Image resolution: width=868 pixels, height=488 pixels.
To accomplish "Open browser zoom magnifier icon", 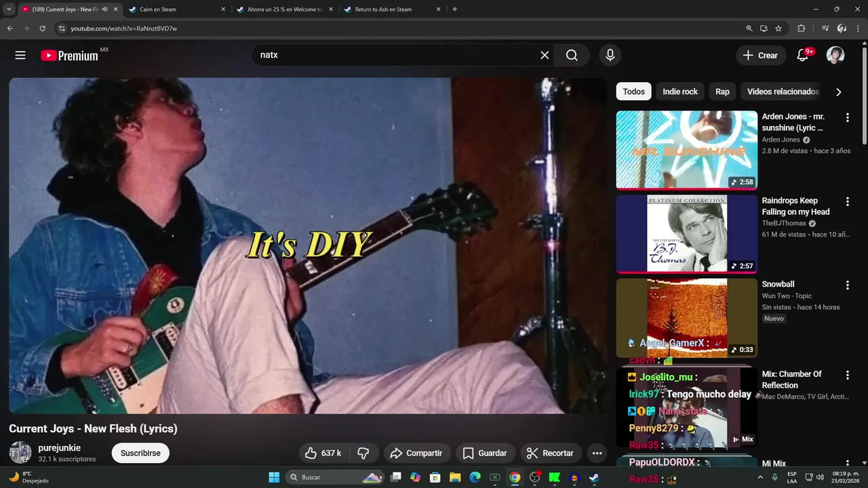I will [749, 28].
